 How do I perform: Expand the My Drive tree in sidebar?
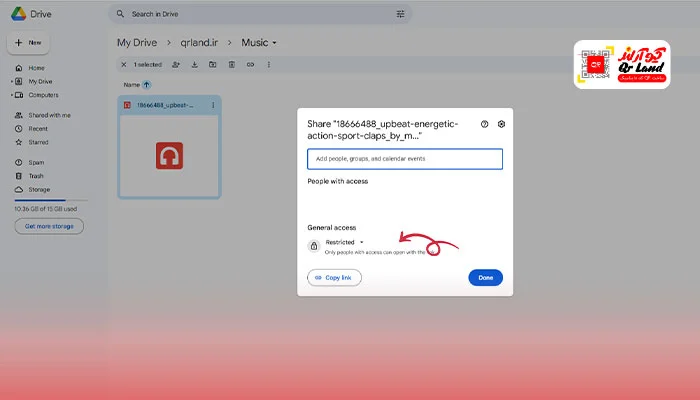pyautogui.click(x=10, y=81)
